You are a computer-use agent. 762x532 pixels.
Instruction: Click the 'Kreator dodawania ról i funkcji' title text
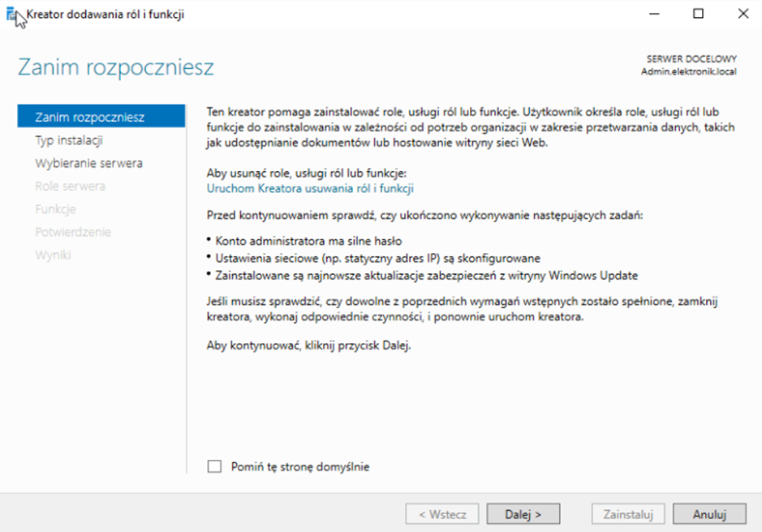(x=105, y=15)
